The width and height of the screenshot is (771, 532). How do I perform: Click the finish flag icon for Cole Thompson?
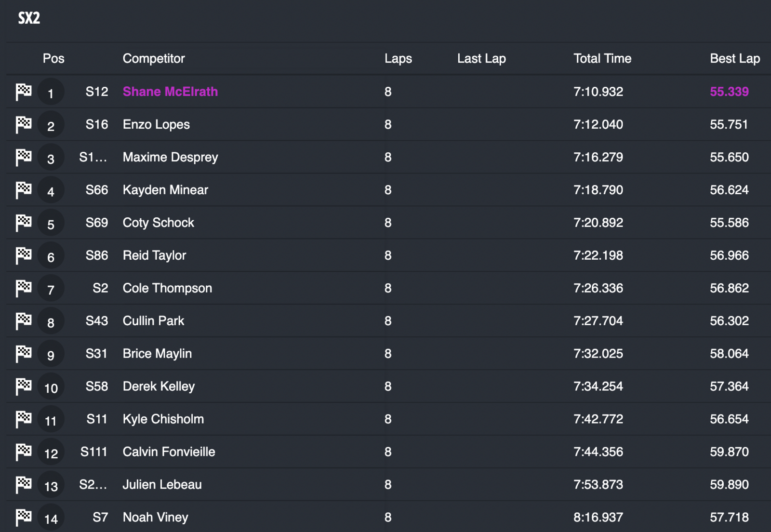tap(23, 288)
